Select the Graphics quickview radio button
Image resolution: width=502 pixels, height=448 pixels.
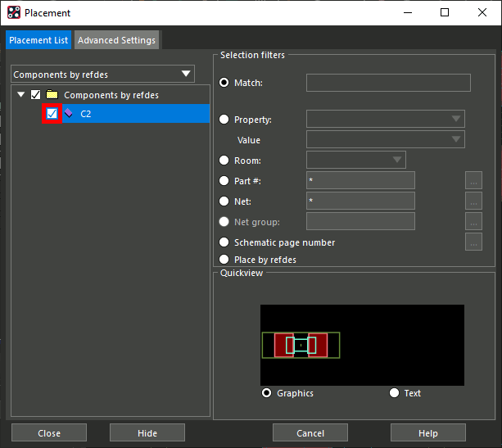266,393
